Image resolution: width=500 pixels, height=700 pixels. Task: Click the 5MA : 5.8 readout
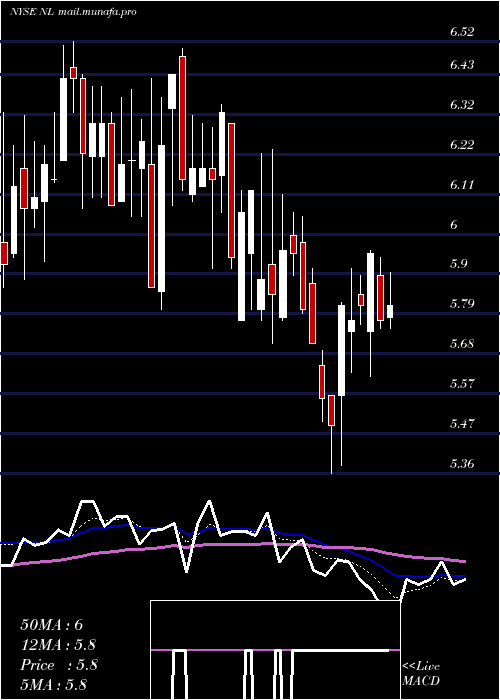(x=53, y=685)
